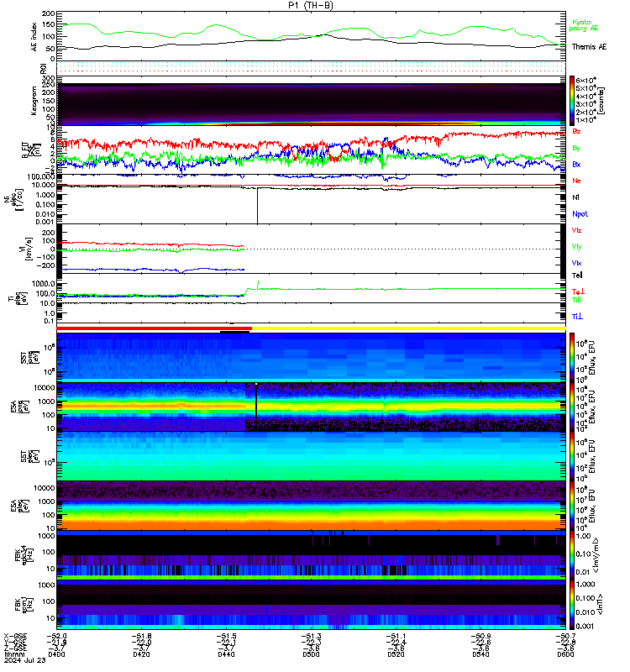Viewport: 630px width, 672px height.
Task: Click the Themis AE legend label
Action: [x=589, y=47]
